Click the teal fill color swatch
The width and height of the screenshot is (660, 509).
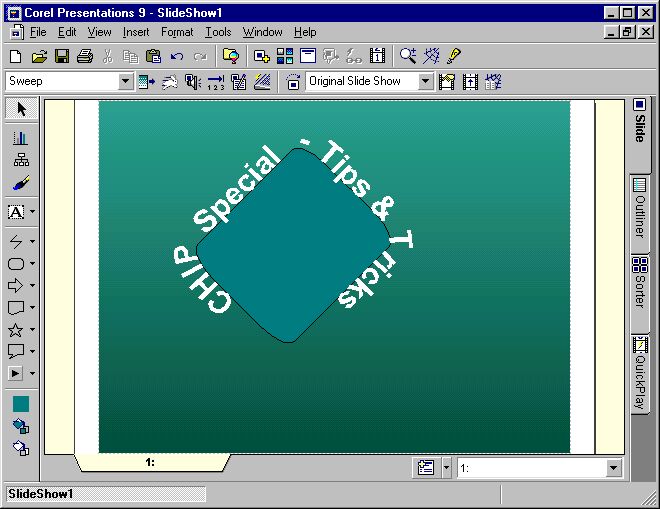[x=21, y=404]
